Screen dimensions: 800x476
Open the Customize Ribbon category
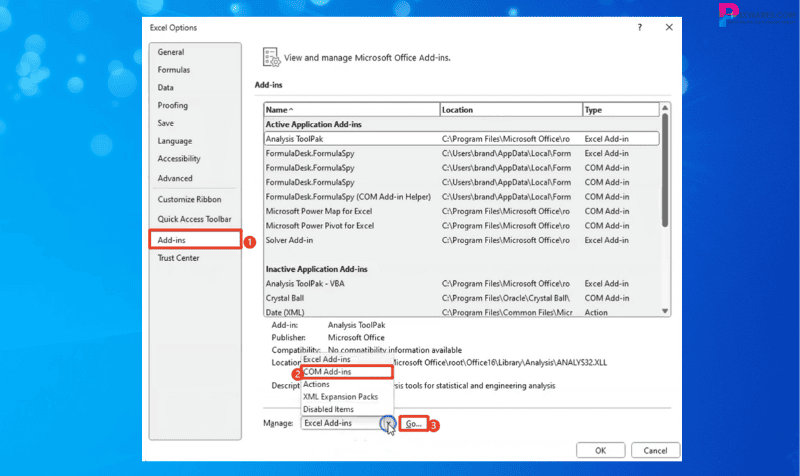tap(189, 199)
